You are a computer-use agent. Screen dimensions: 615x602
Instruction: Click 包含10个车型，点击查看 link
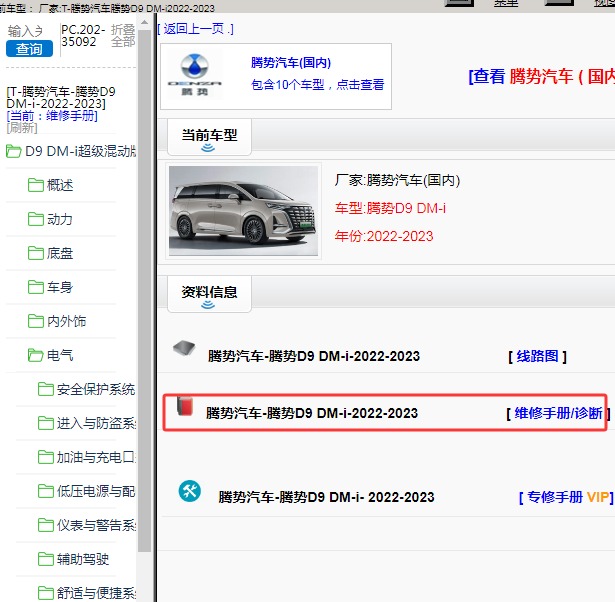317,85
